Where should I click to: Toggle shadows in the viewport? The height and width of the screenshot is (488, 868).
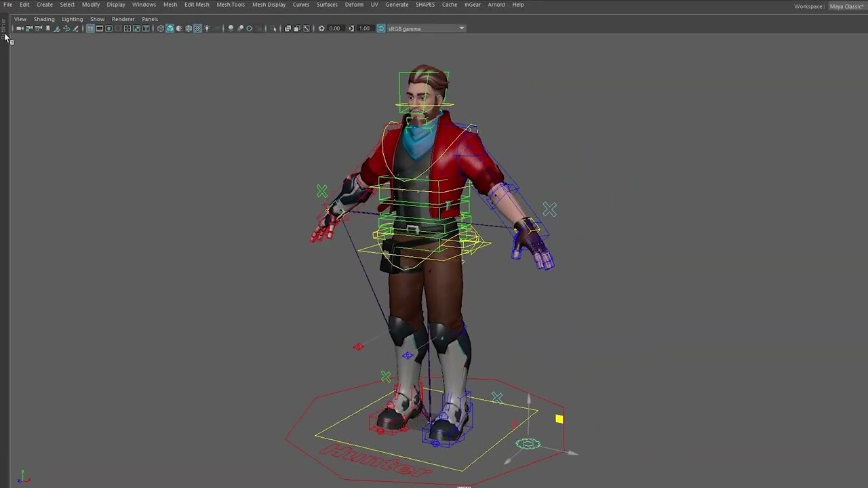click(x=231, y=28)
